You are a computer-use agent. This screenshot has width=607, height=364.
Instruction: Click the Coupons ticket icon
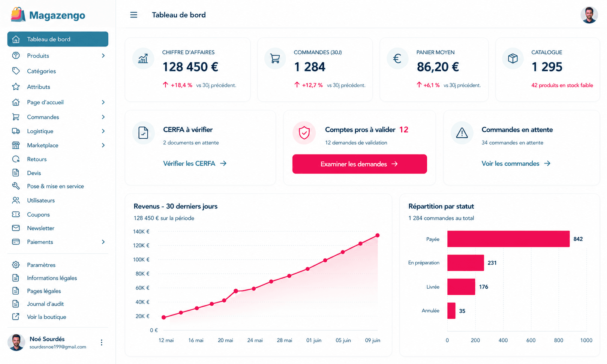tap(16, 214)
